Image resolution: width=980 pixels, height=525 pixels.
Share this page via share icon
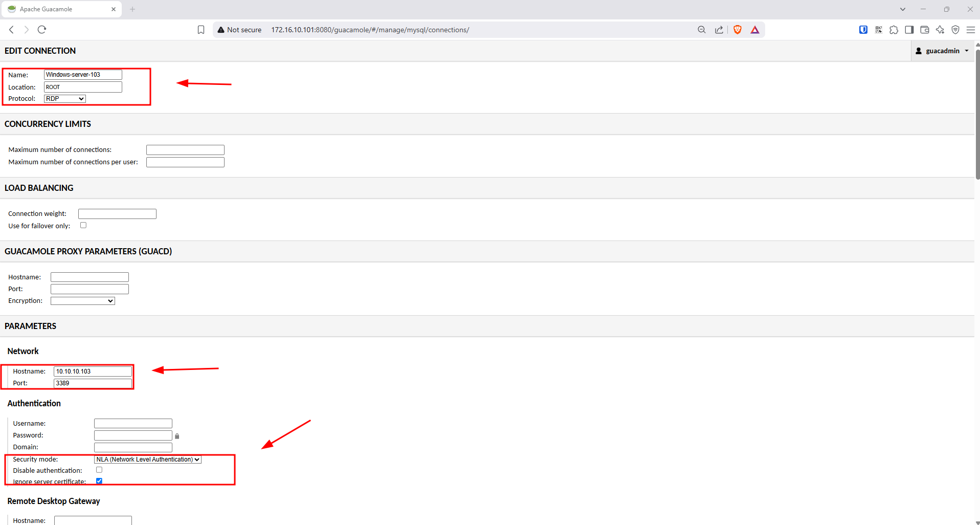pyautogui.click(x=719, y=30)
